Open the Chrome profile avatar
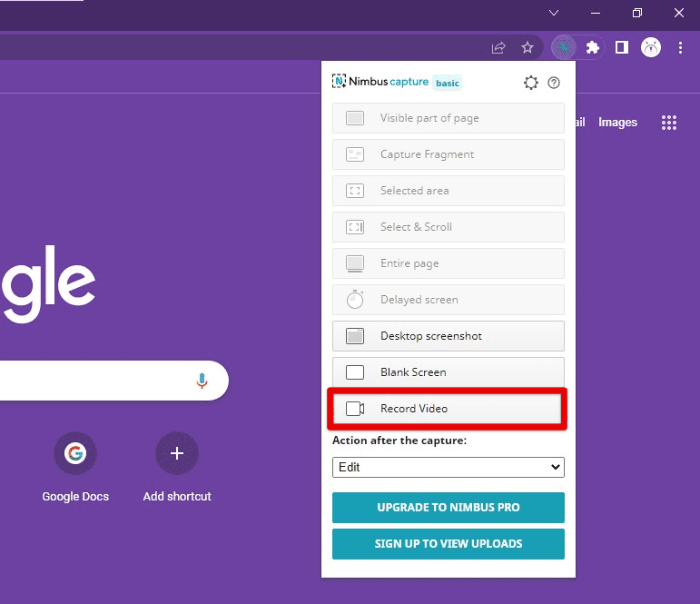This screenshot has width=700, height=604. 650,47
